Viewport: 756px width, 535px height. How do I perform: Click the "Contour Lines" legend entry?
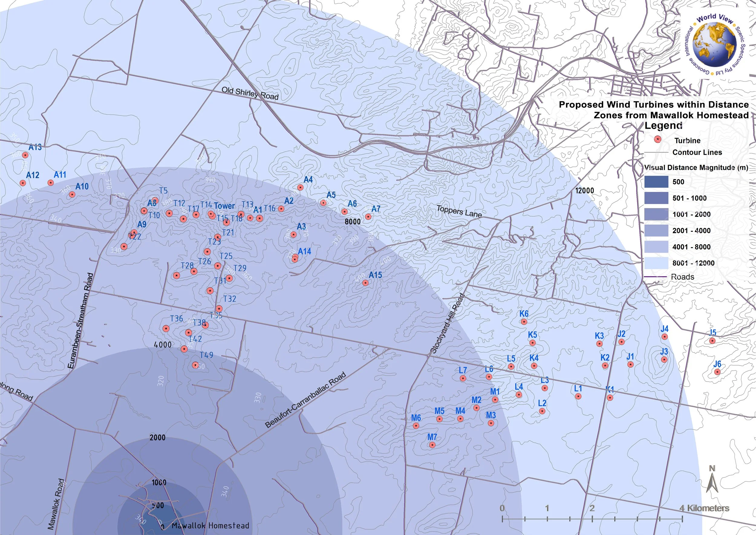tap(697, 152)
